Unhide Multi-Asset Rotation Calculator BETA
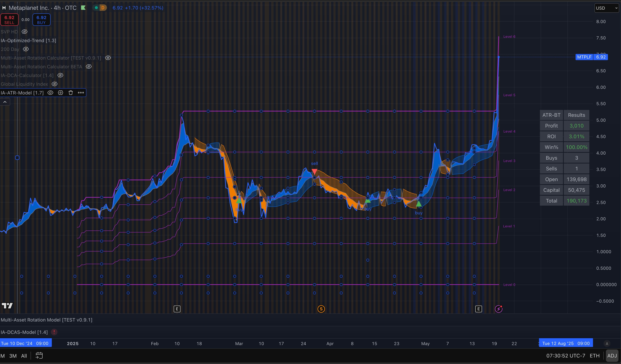This screenshot has width=621, height=364. point(89,66)
